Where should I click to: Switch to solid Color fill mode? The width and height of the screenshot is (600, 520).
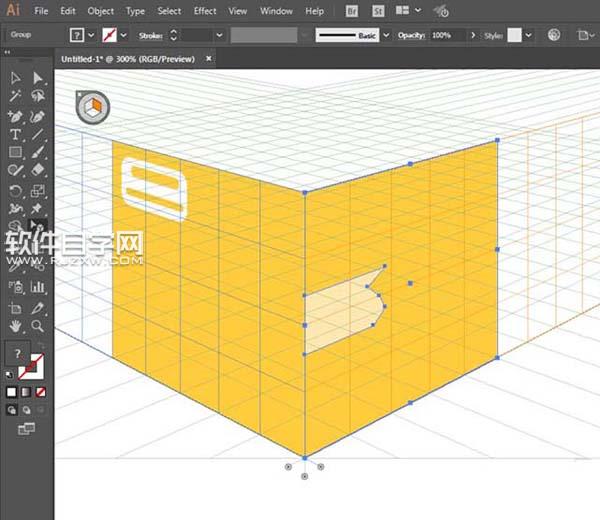click(x=11, y=392)
